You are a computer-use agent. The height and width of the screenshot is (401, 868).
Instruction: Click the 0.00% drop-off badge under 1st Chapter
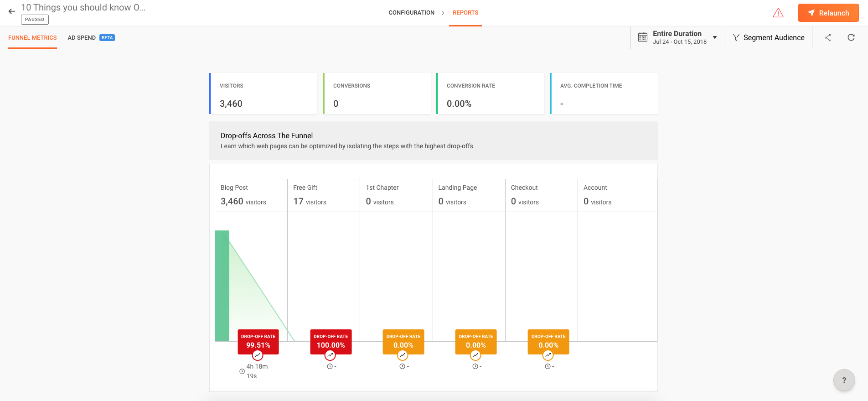pyautogui.click(x=403, y=341)
